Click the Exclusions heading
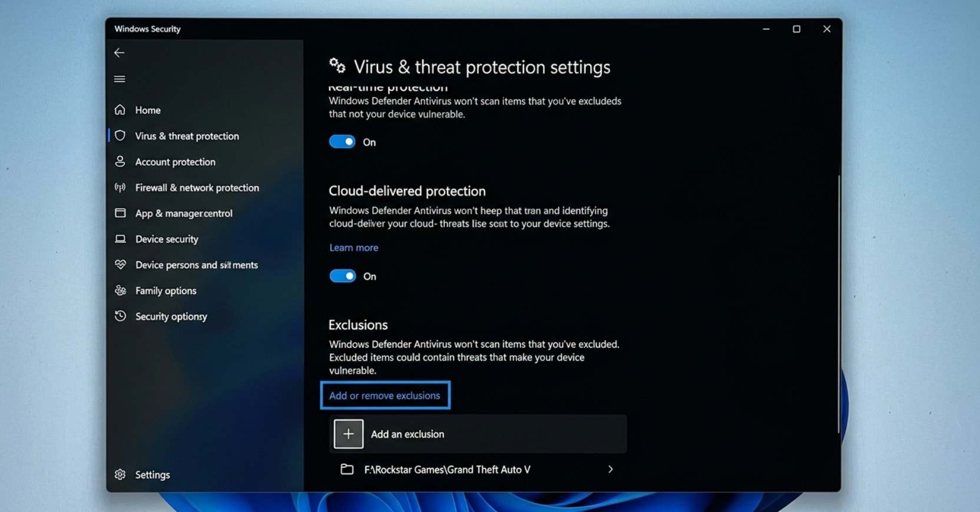Screen dimensions: 980x512 pyautogui.click(x=358, y=325)
